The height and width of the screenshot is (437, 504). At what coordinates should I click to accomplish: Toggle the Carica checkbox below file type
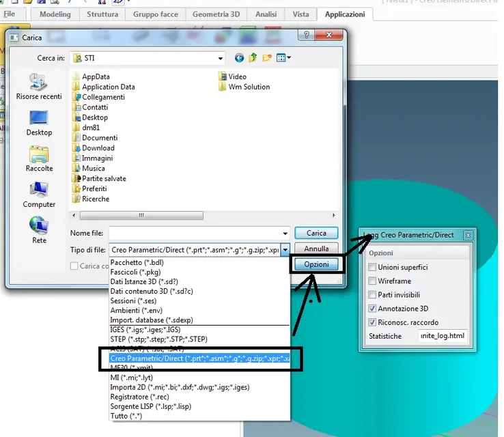(74, 266)
